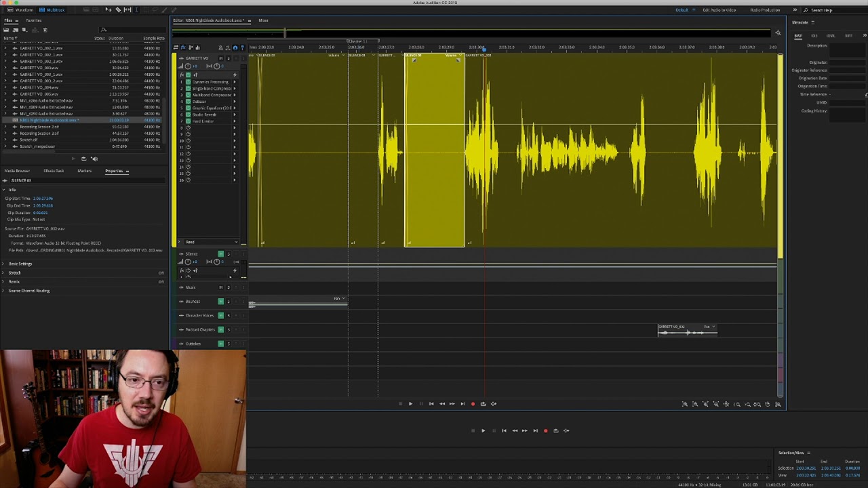The height and width of the screenshot is (488, 868).
Task: Toggle loop playback in Files panel preview
Action: click(84, 159)
